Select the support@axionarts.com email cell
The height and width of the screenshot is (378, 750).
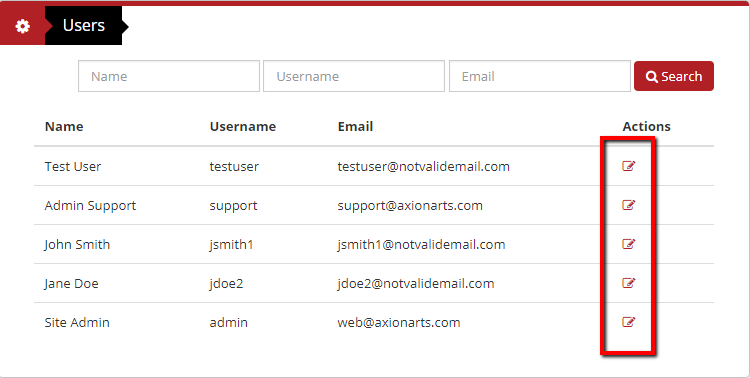tap(410, 206)
